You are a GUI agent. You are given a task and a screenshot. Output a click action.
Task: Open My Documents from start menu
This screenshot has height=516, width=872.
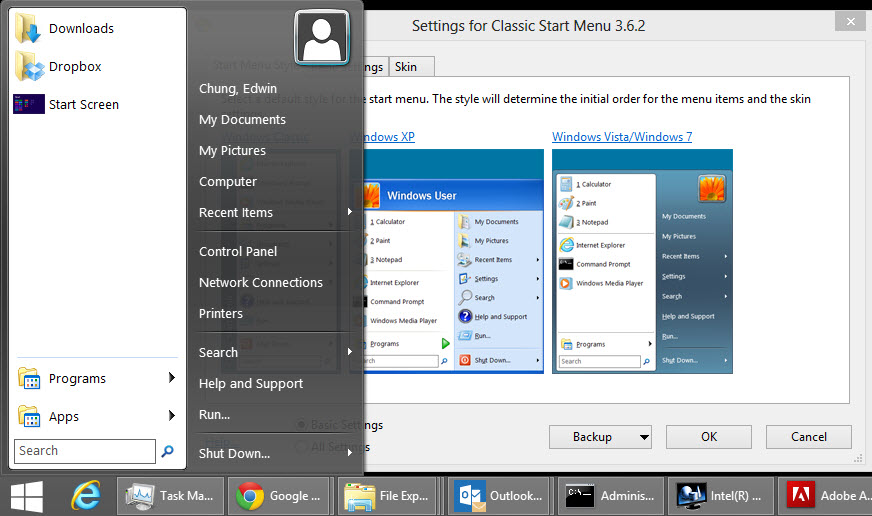242,120
